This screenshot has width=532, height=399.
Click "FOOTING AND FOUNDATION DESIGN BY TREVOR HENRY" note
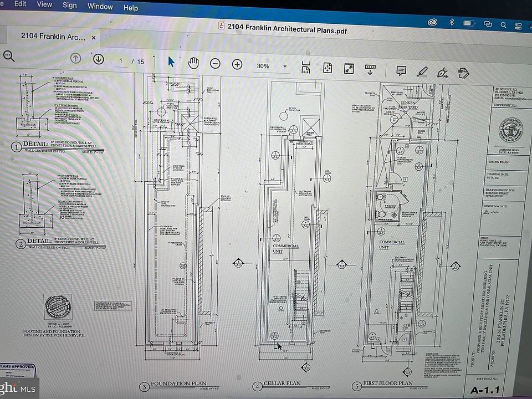[54, 333]
